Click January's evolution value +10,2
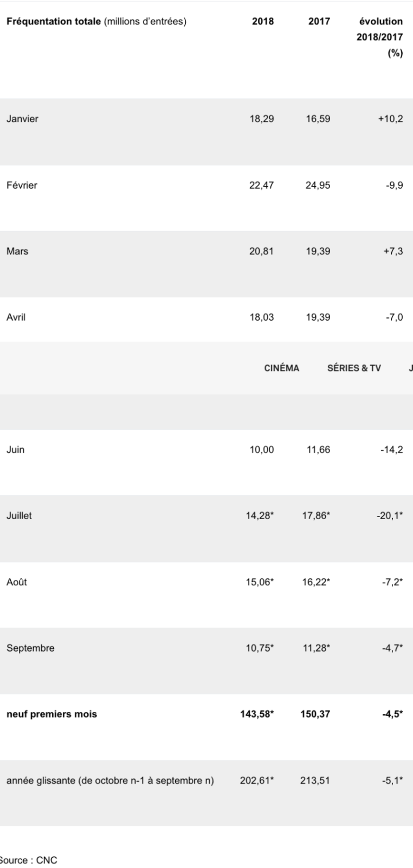The image size is (413, 868). (390, 119)
